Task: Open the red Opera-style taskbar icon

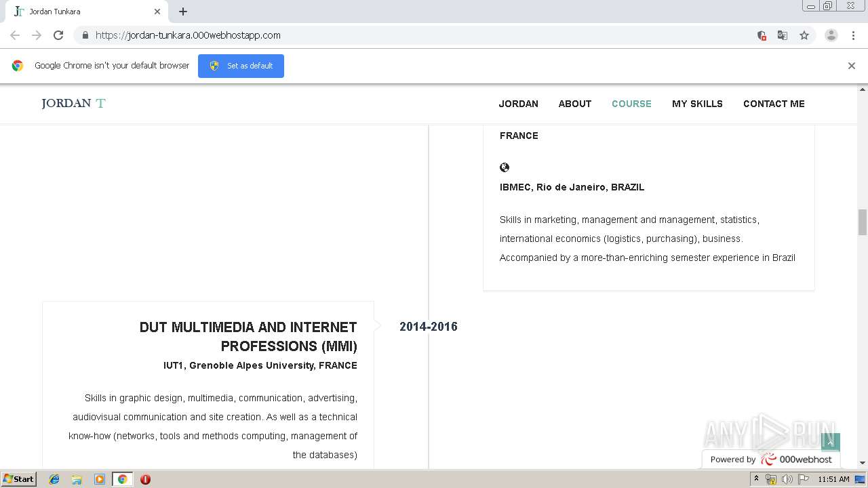Action: tap(145, 479)
